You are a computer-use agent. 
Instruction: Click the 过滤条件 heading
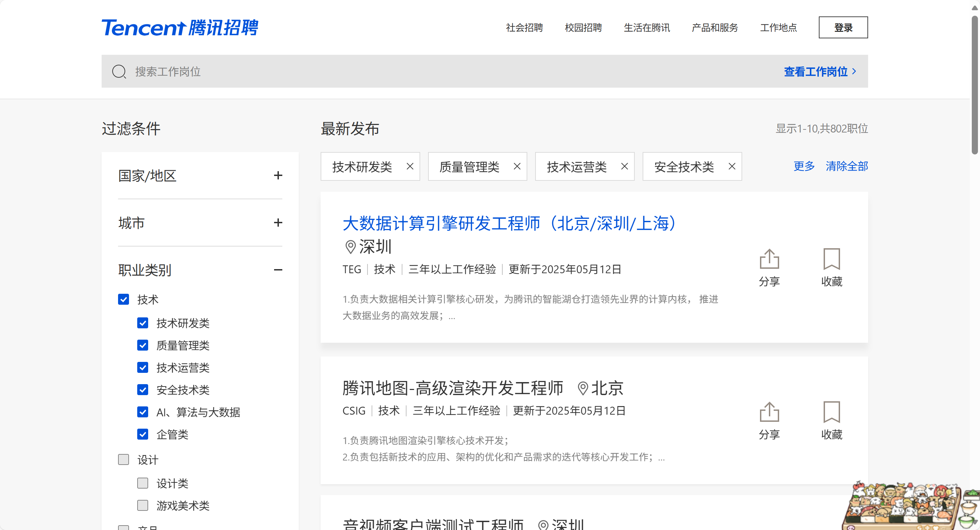coord(131,129)
